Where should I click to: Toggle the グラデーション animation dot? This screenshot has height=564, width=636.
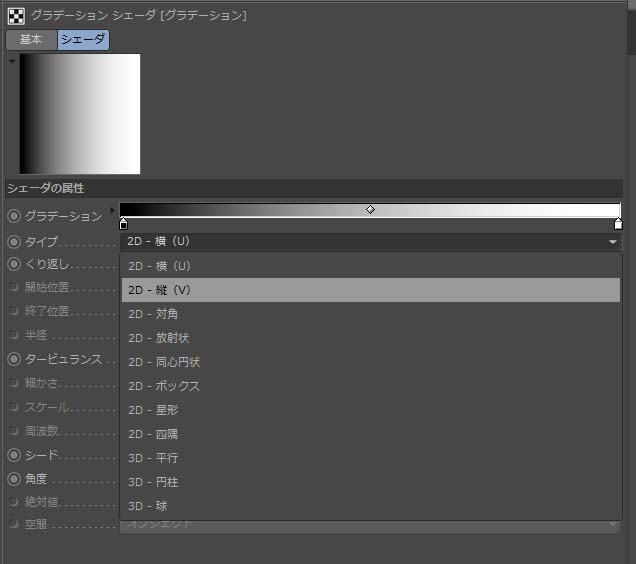[14, 216]
